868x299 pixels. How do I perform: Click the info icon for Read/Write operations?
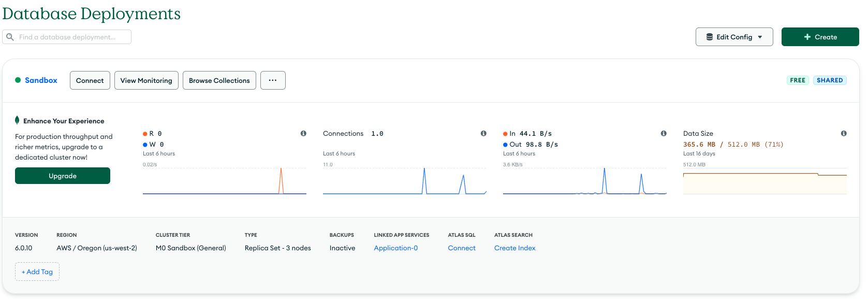point(303,134)
